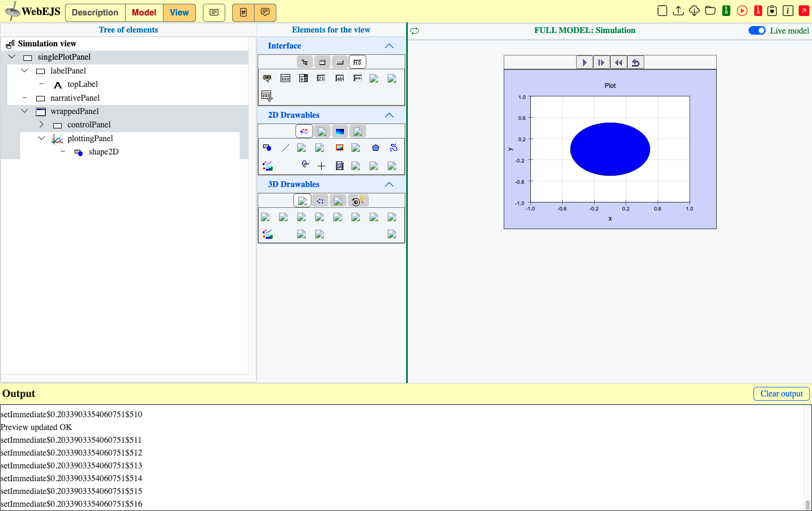Click the clipboard with heart icon
Screen dimensions: 812x511
point(772,11)
